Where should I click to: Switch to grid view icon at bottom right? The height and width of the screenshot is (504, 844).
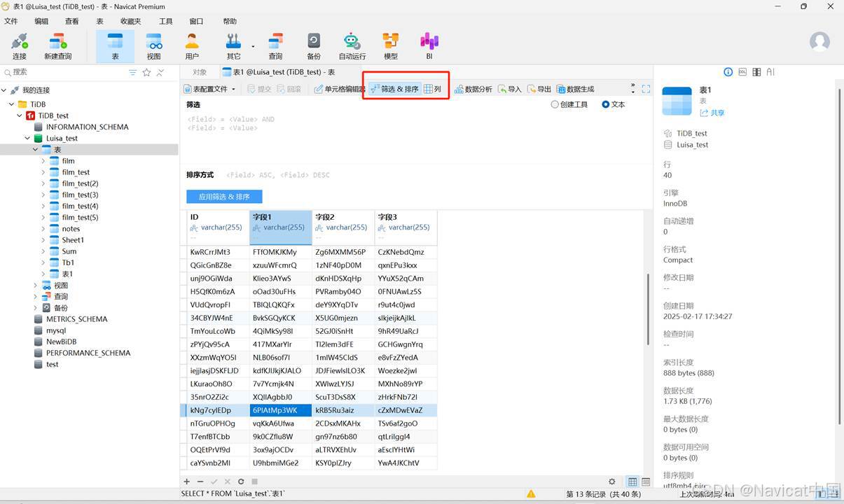coord(632,482)
